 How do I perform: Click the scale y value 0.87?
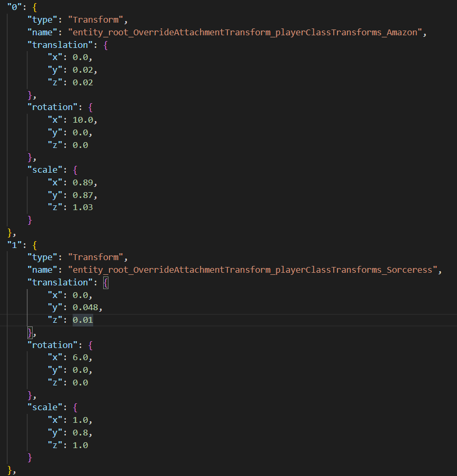83,195
